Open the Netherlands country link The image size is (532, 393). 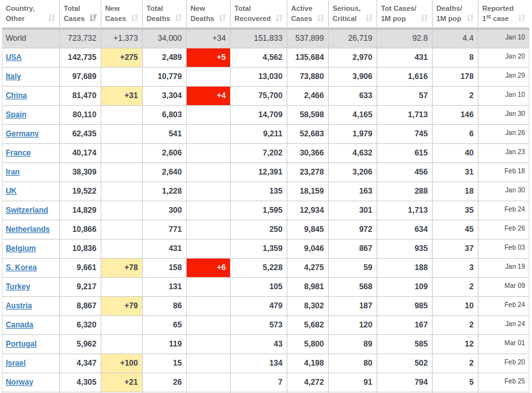[28, 229]
